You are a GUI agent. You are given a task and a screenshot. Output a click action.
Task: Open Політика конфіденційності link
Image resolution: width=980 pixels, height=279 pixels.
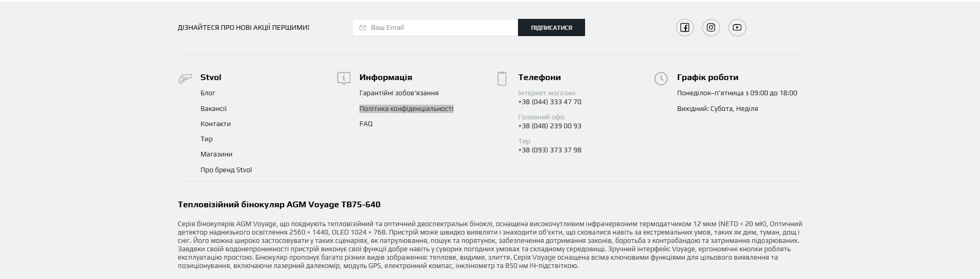406,109
